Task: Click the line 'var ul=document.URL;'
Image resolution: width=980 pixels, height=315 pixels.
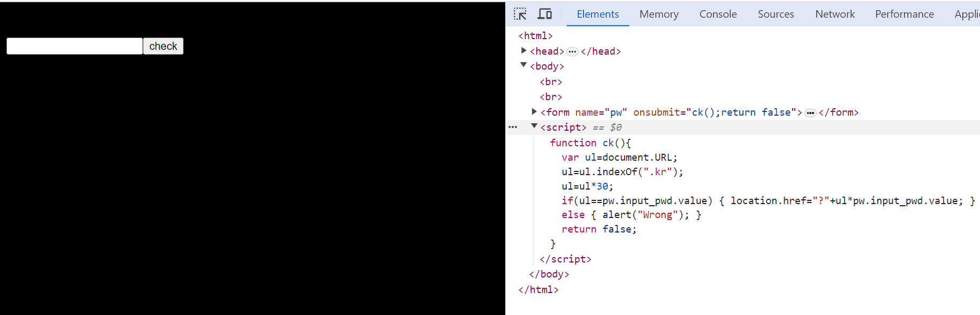Action: [x=619, y=157]
